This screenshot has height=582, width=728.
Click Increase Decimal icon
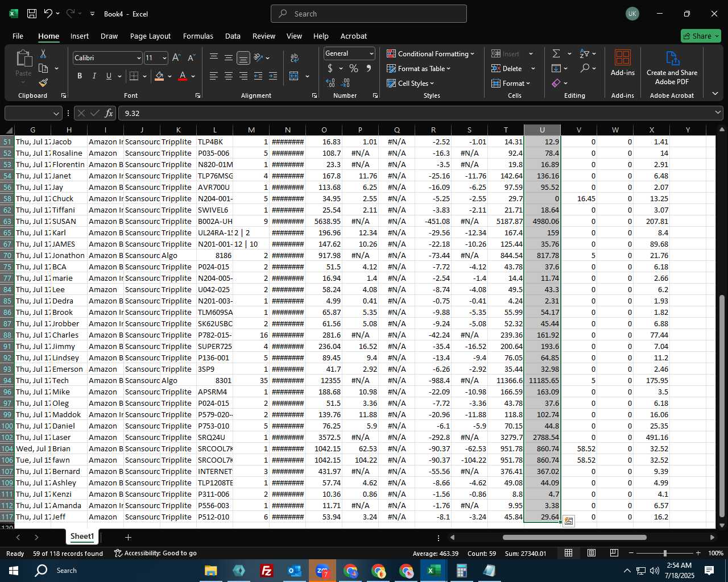[x=330, y=83]
